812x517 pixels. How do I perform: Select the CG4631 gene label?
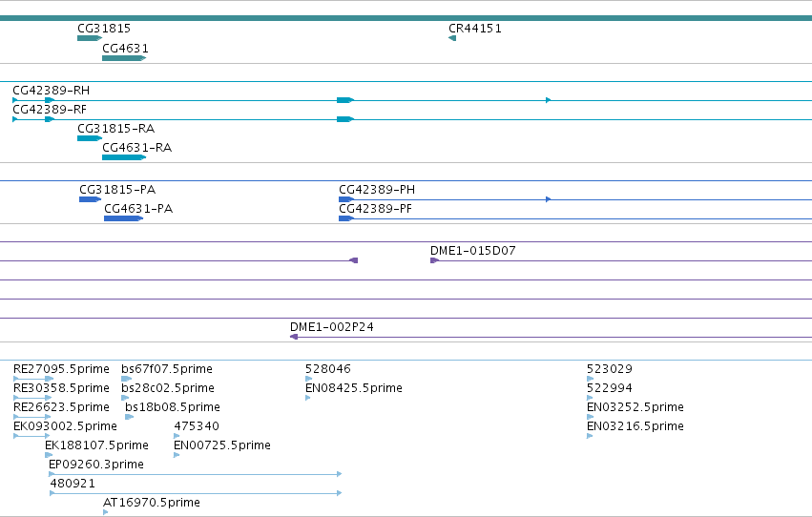tap(125, 48)
